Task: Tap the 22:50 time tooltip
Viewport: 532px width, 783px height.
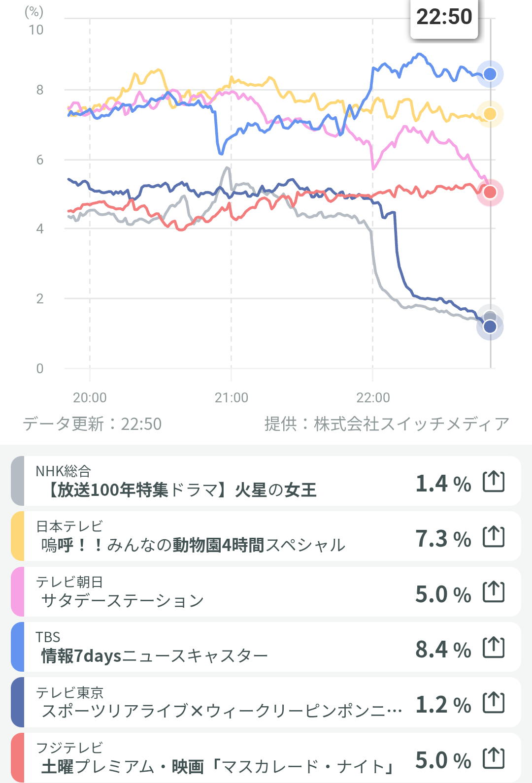Action: click(x=444, y=17)
